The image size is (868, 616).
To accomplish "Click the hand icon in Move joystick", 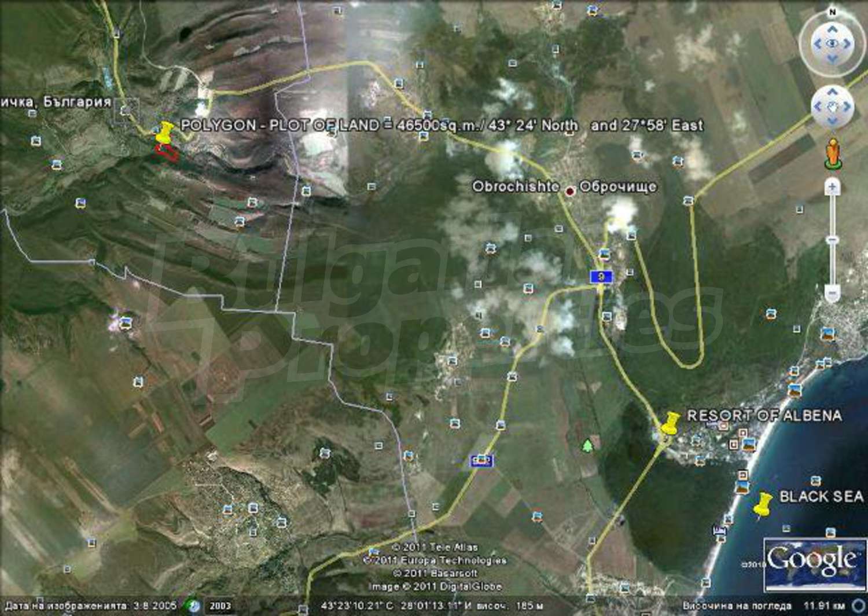I will [832, 107].
